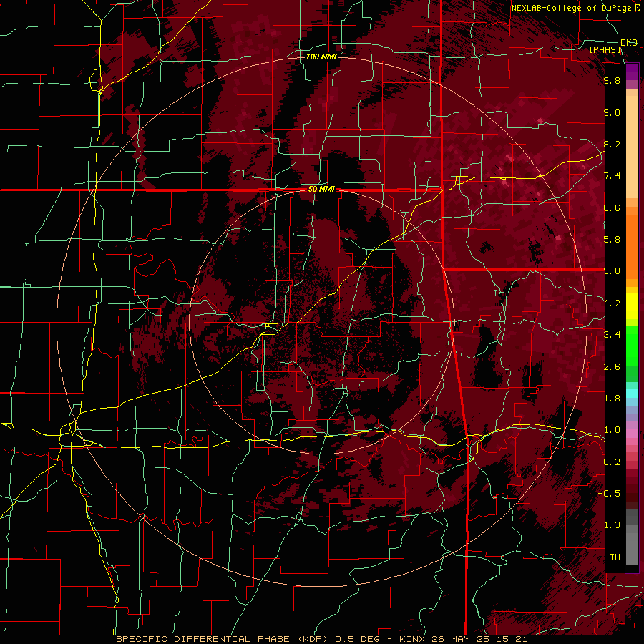This screenshot has width=644, height=644.
Task: Click the 9.8 scale value
Action: pos(612,80)
